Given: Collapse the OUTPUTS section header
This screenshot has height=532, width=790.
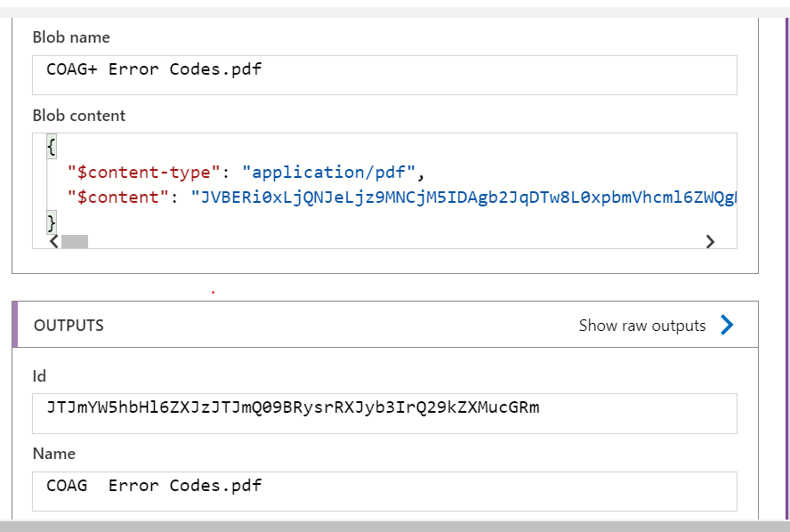Looking at the screenshot, I should [68, 326].
